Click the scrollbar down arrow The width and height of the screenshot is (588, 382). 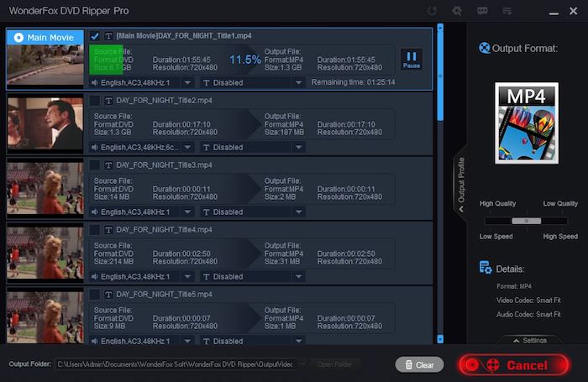click(440, 339)
